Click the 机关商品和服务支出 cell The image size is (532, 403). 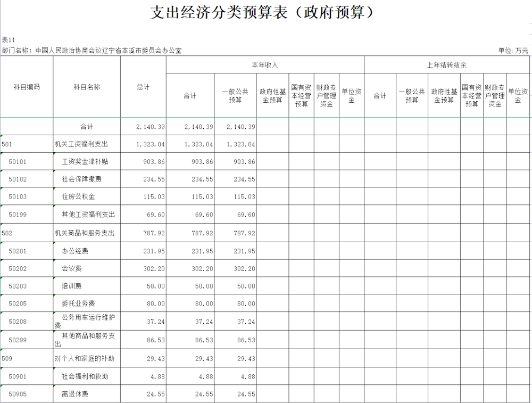click(x=87, y=233)
